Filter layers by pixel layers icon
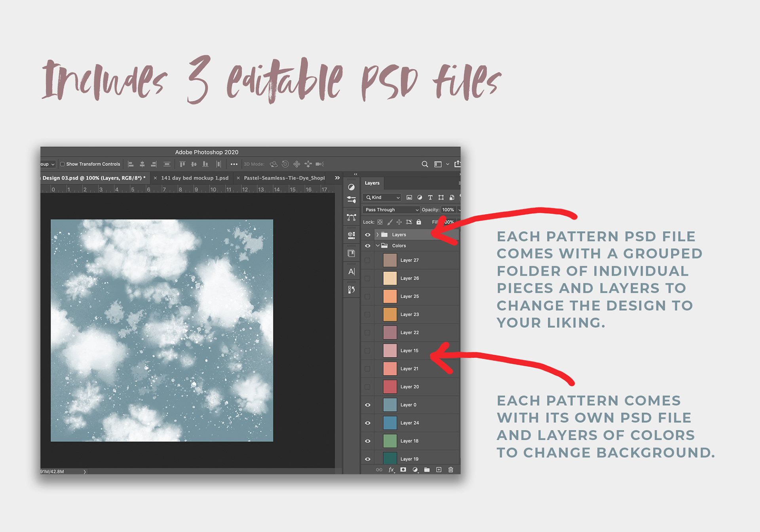The image size is (760, 532). pos(409,197)
